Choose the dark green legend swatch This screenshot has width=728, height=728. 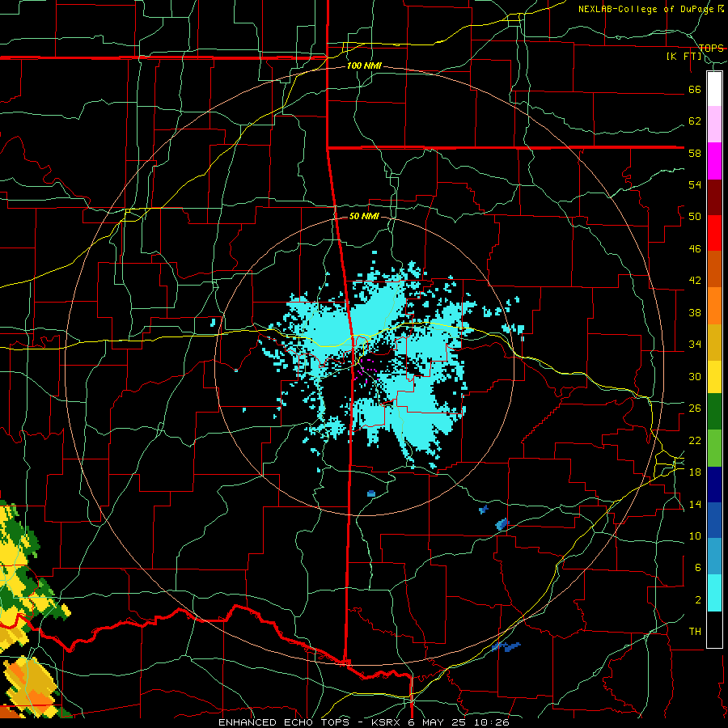coord(714,412)
